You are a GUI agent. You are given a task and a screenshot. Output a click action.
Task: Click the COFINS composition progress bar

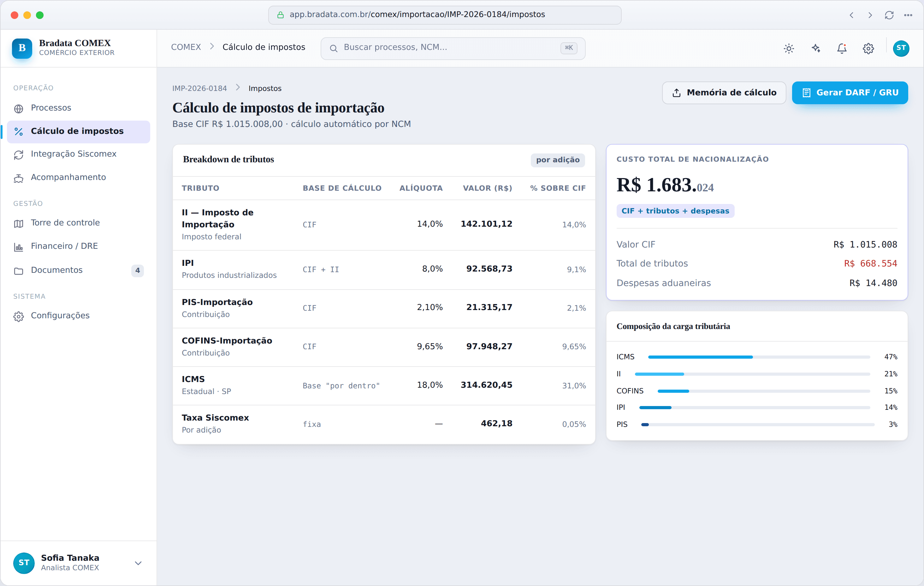764,391
